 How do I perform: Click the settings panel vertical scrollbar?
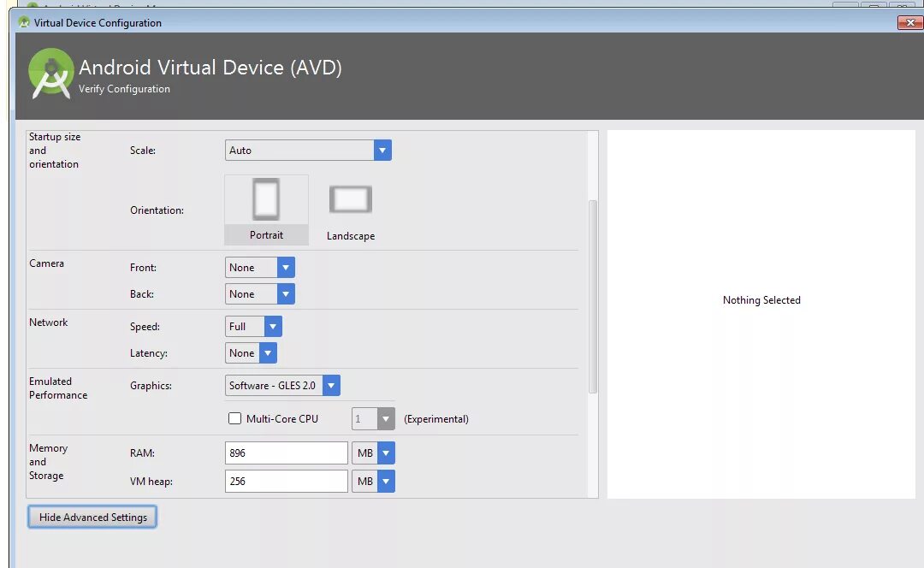[593, 297]
